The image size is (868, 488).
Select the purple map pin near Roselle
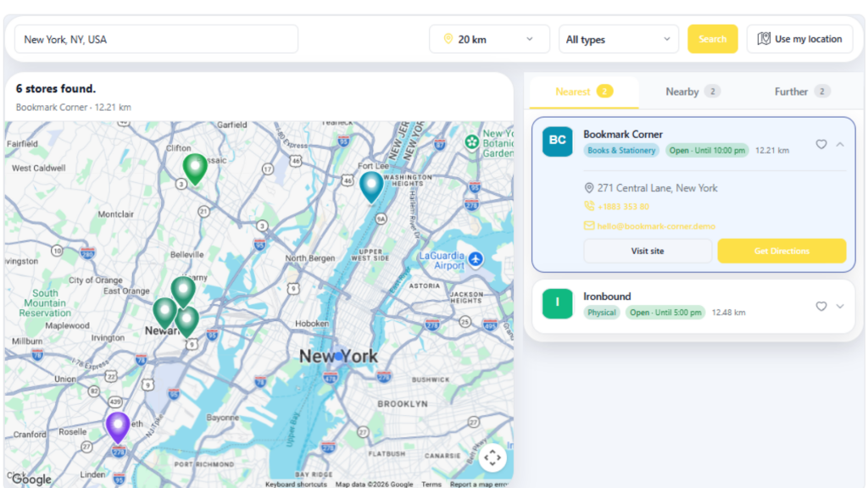(118, 427)
